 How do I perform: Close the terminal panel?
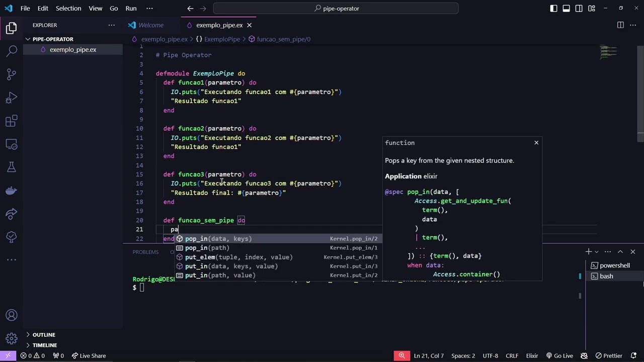pyautogui.click(x=633, y=251)
